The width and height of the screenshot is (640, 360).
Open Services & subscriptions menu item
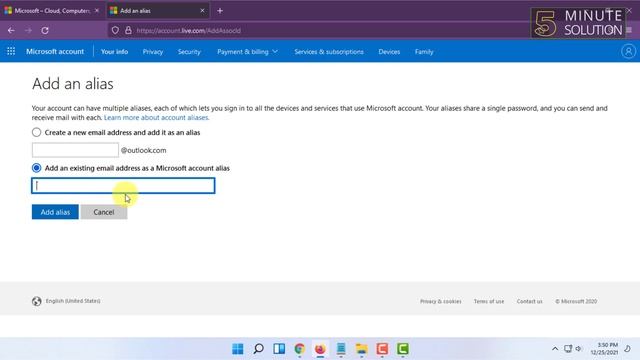pyautogui.click(x=329, y=52)
